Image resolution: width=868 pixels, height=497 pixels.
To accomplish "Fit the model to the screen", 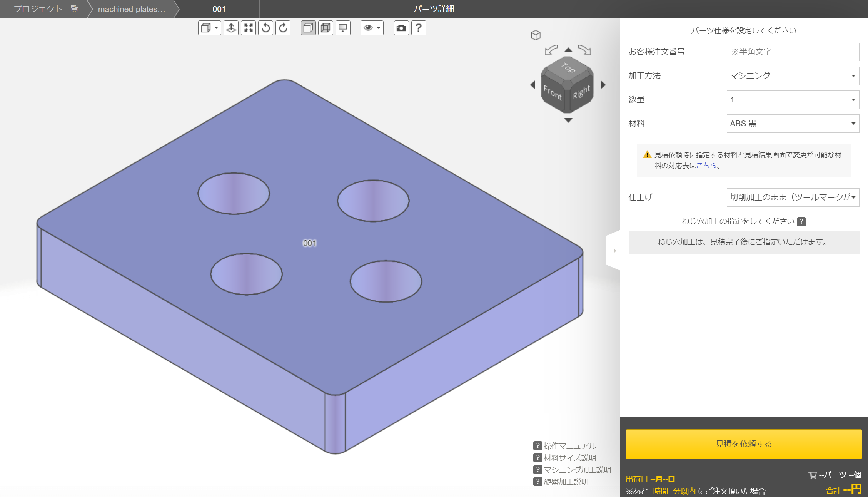I will pos(248,28).
